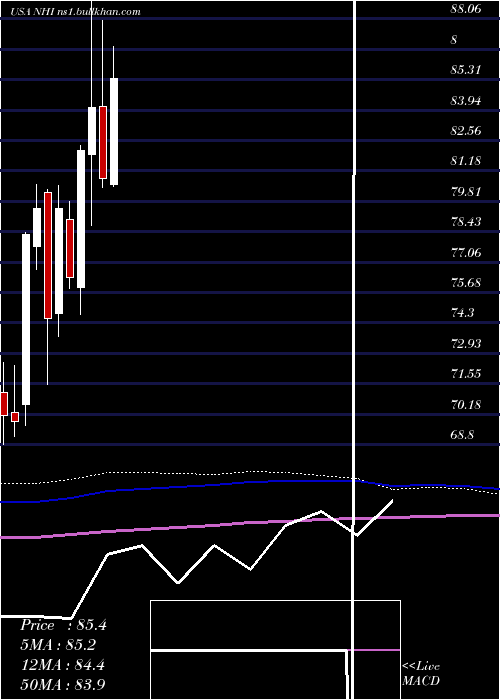Click the last white candlestick topping at 85.31
The height and width of the screenshot is (700, 500).
click(x=114, y=132)
